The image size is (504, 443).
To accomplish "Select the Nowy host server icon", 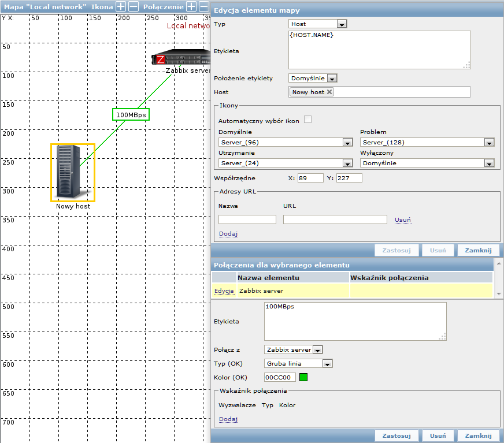I will point(73,173).
